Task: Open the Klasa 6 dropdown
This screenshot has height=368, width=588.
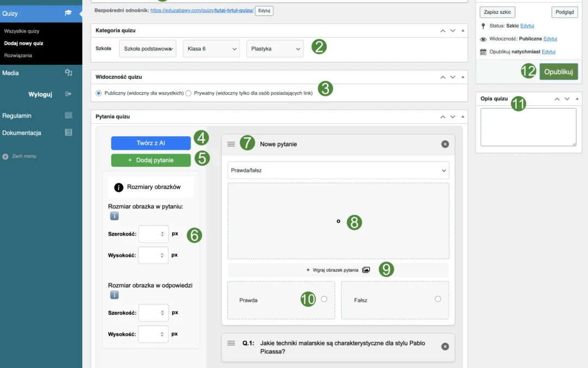Action: coord(211,49)
